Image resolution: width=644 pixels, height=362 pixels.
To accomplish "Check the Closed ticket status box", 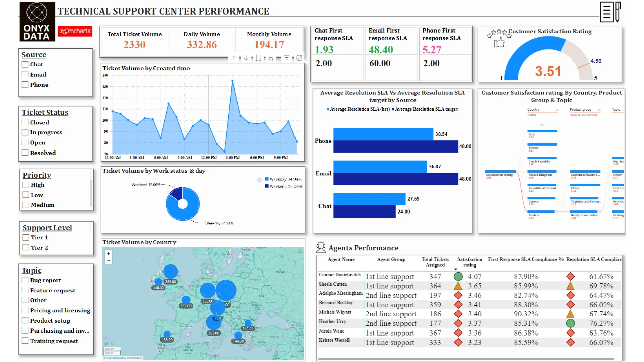I will (x=25, y=122).
